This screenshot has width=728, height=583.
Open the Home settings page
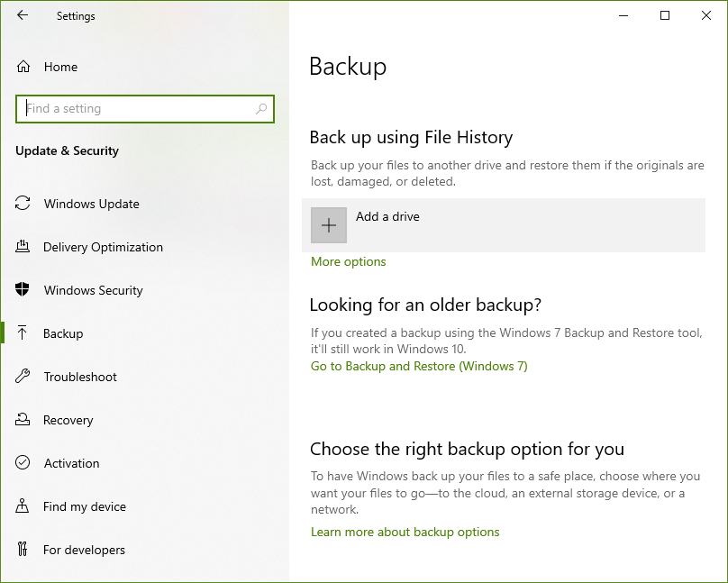[x=61, y=67]
